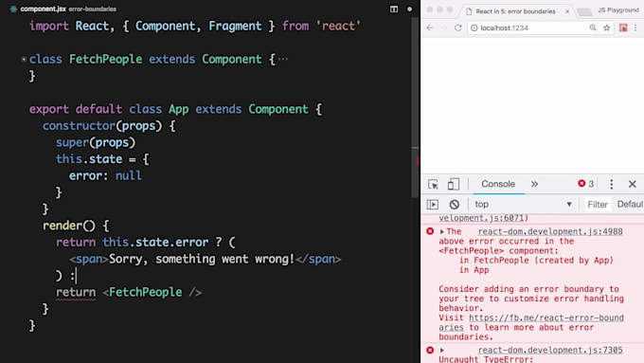The width and height of the screenshot is (644, 363).
Task: Expand the Uncaught TypeError console entry
Action: coord(442,350)
